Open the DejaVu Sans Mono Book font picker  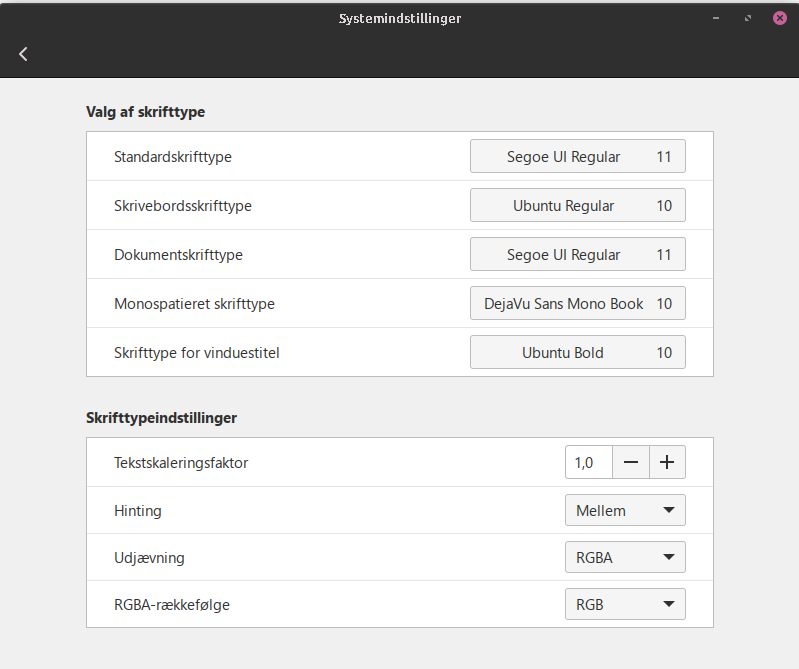[x=577, y=303]
